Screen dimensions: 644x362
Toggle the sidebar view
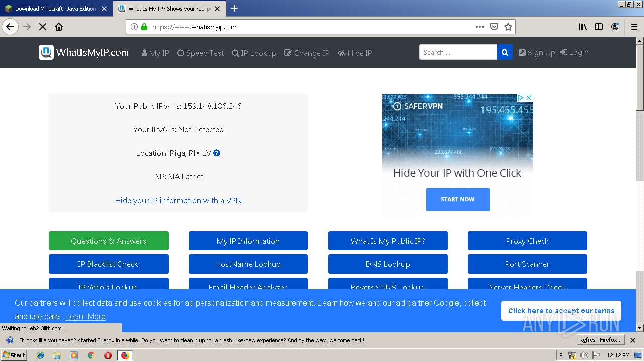point(599,27)
